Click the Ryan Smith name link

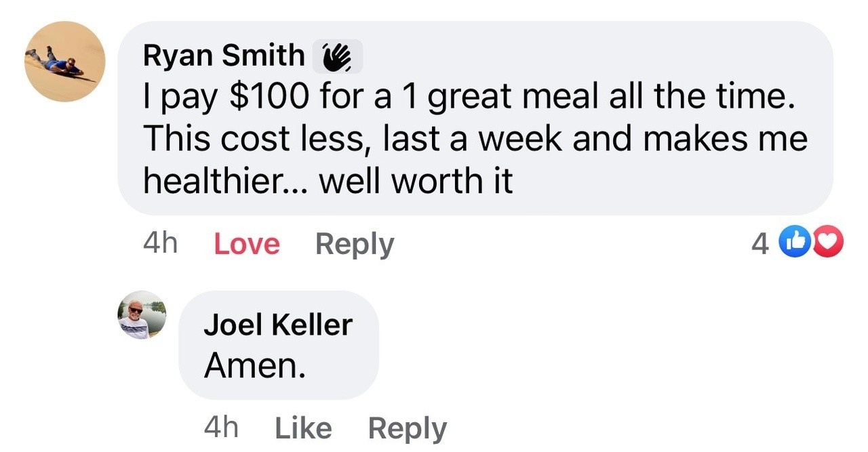click(224, 56)
